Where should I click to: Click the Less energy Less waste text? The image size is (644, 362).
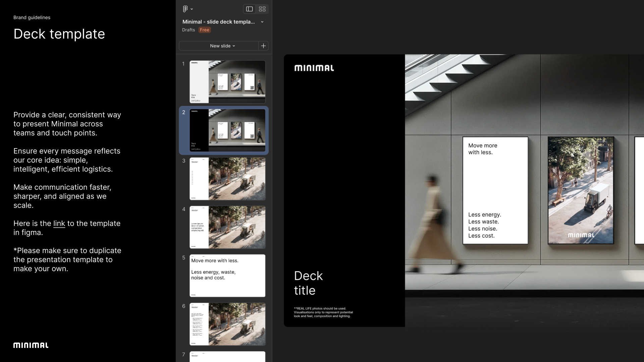tap(485, 225)
